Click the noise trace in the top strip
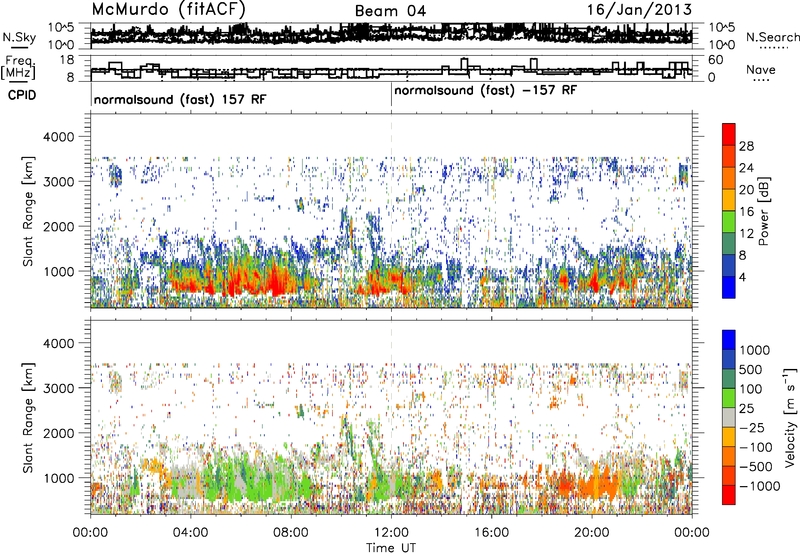The image size is (800, 554). tap(391, 35)
